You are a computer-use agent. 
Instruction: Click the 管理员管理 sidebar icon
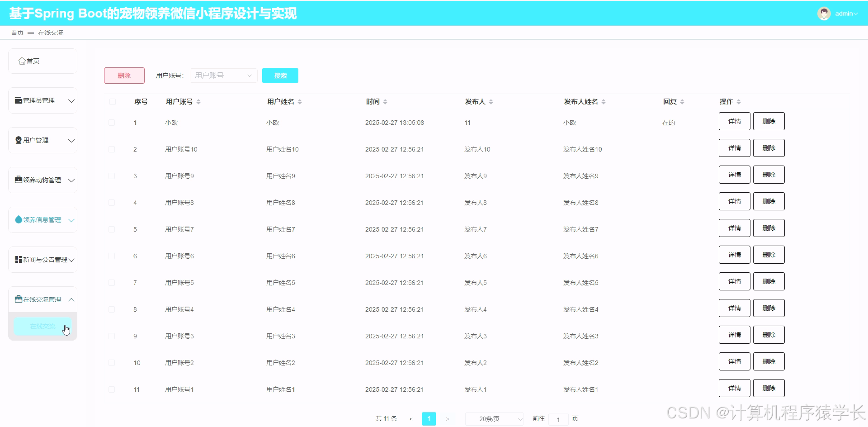click(18, 100)
